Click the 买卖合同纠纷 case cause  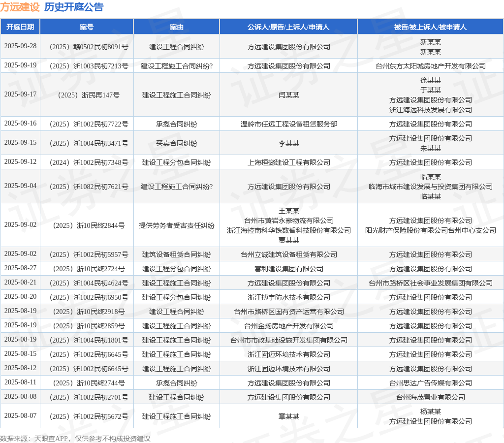pos(177,143)
